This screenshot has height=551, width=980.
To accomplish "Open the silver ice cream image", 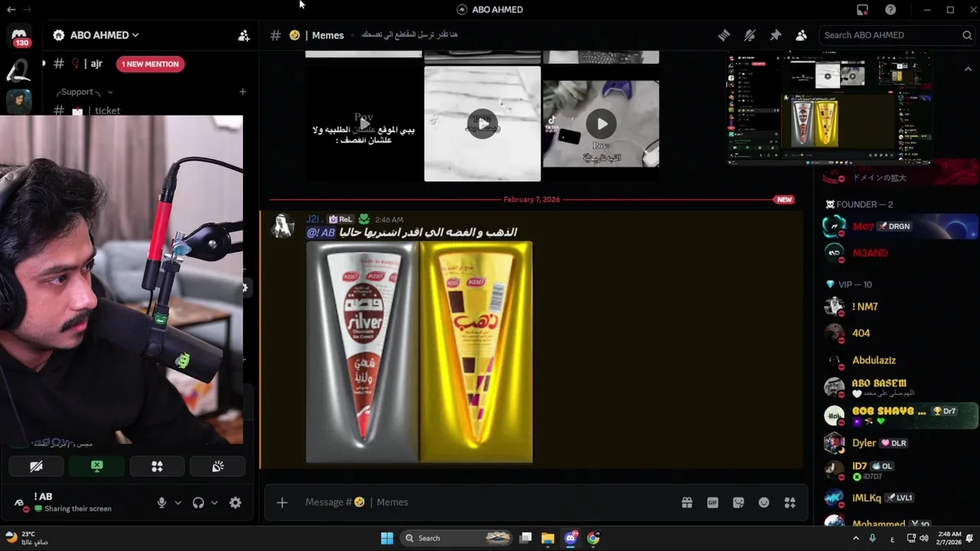I will pos(362,352).
